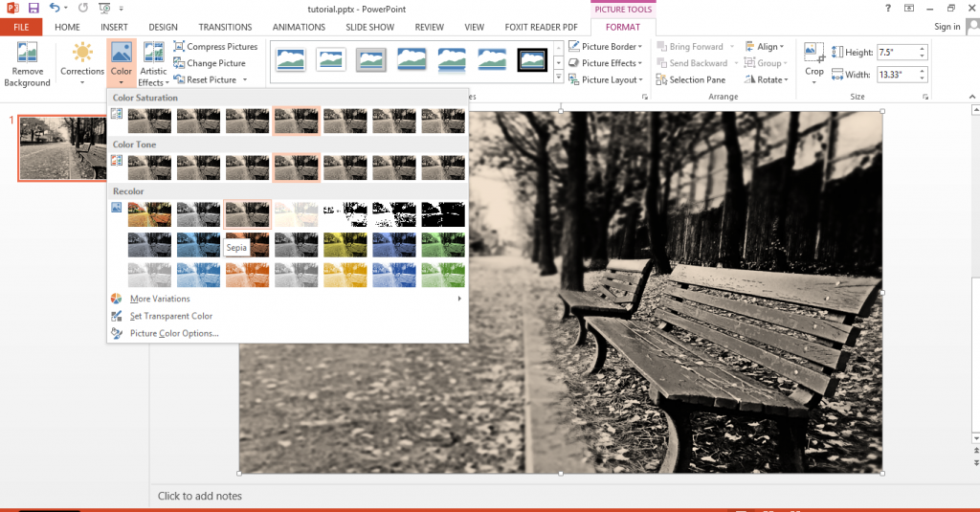Click Sign in link
This screenshot has width=980, height=512.
pyautogui.click(x=947, y=27)
